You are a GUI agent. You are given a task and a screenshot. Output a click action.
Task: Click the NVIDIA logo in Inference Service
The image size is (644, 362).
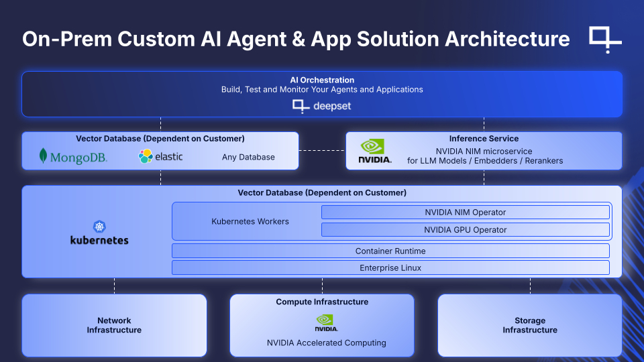click(374, 152)
